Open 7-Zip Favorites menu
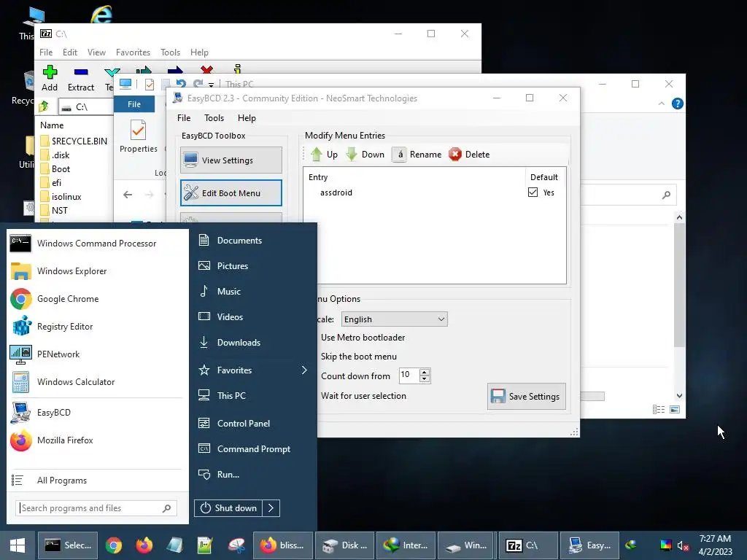 [x=133, y=52]
